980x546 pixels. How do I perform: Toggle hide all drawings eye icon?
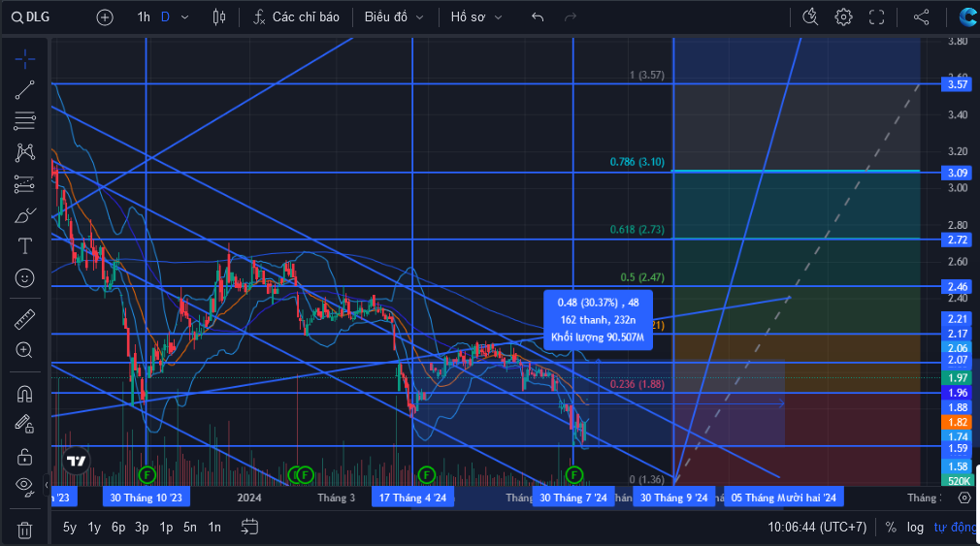pos(25,486)
